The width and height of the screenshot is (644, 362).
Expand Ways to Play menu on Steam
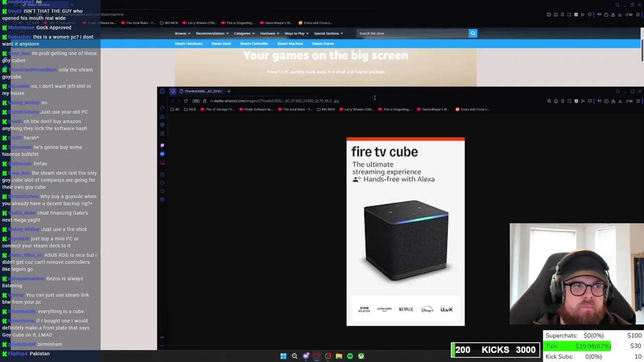coord(297,33)
